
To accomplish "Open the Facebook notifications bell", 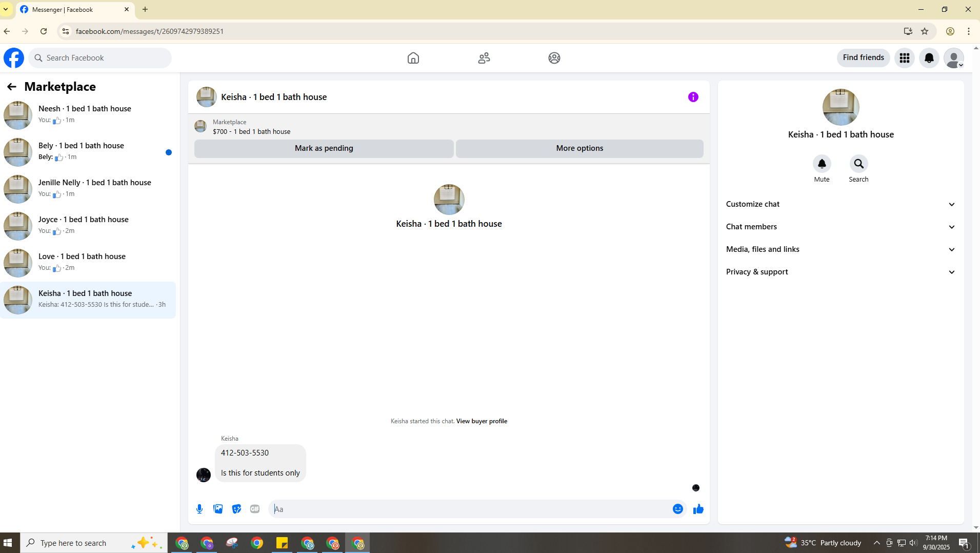I will click(929, 58).
